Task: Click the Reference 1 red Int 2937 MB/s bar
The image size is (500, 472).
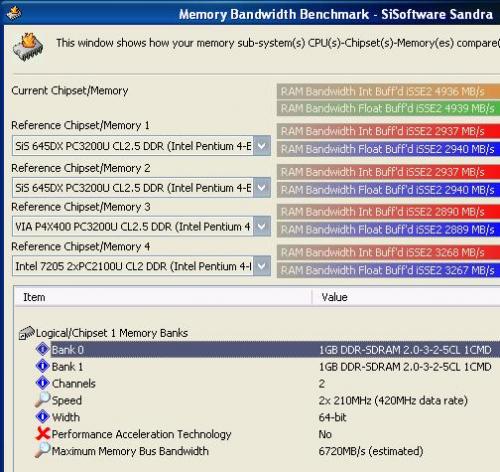Action: 388,131
